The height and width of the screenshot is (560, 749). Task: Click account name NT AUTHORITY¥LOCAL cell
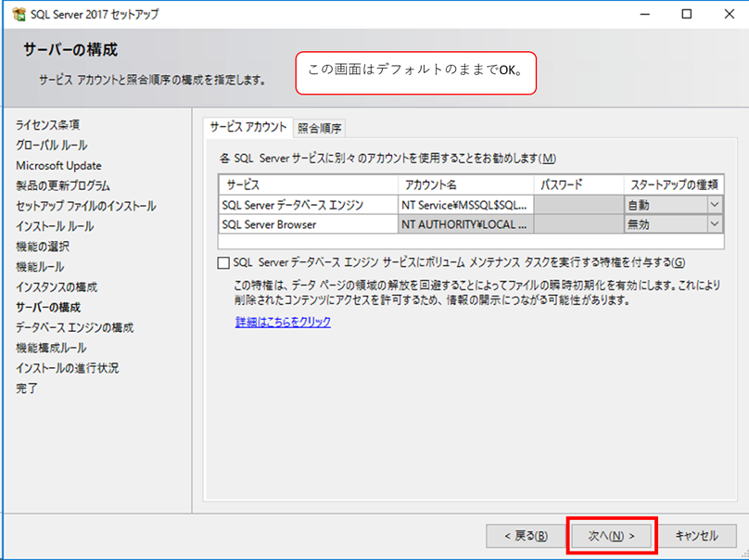click(465, 224)
